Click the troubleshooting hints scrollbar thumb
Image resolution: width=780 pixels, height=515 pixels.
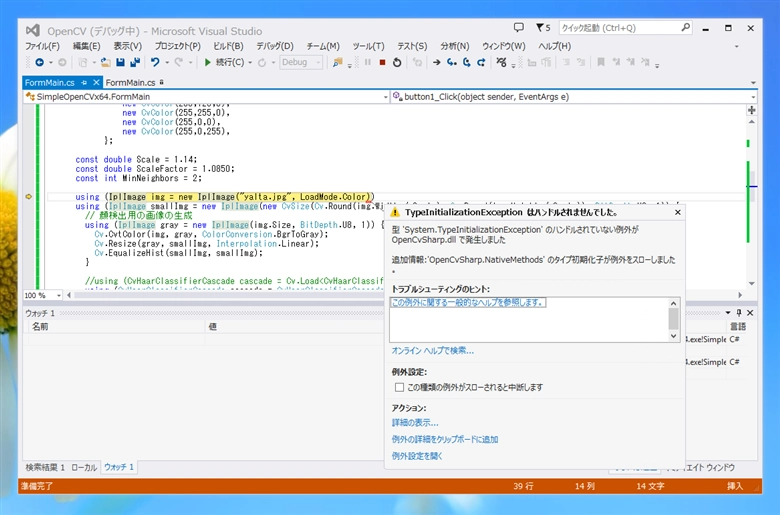tap(674, 318)
